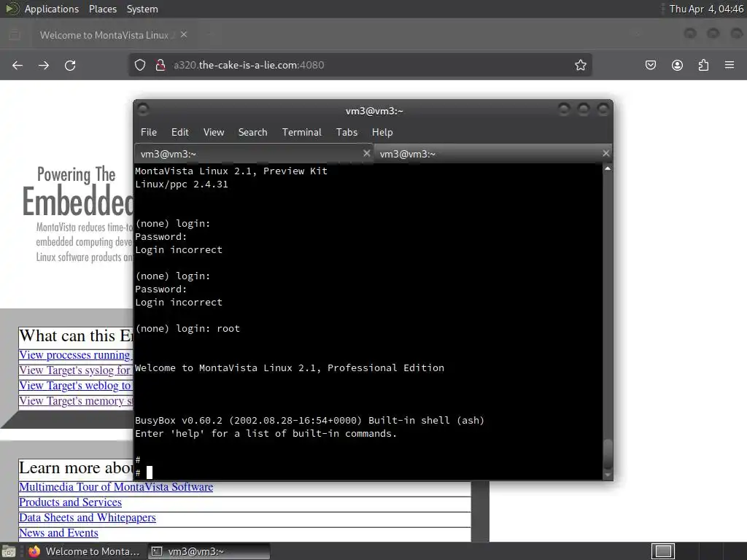
Task: Open Multimedia Tour of MontaVista Software link
Action: (x=116, y=486)
